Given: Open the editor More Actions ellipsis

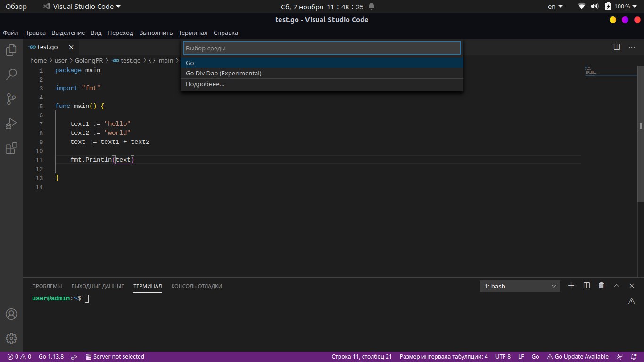Looking at the screenshot, I should click(632, 47).
